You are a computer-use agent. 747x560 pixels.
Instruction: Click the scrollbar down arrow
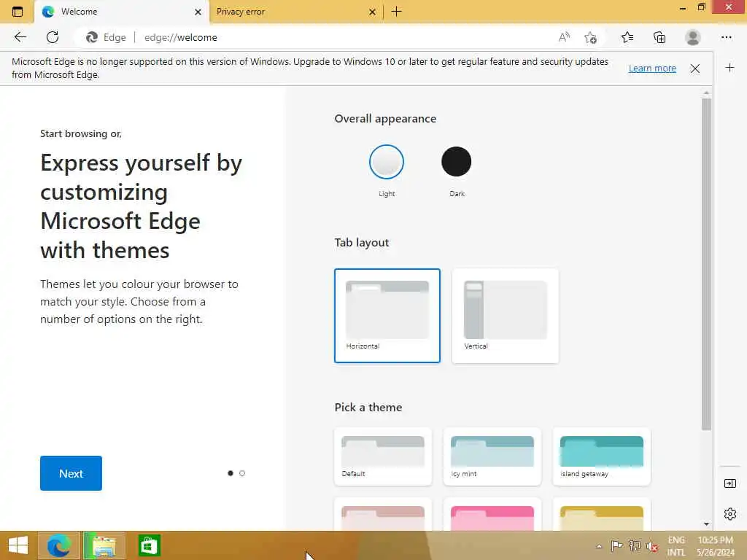coord(706,524)
